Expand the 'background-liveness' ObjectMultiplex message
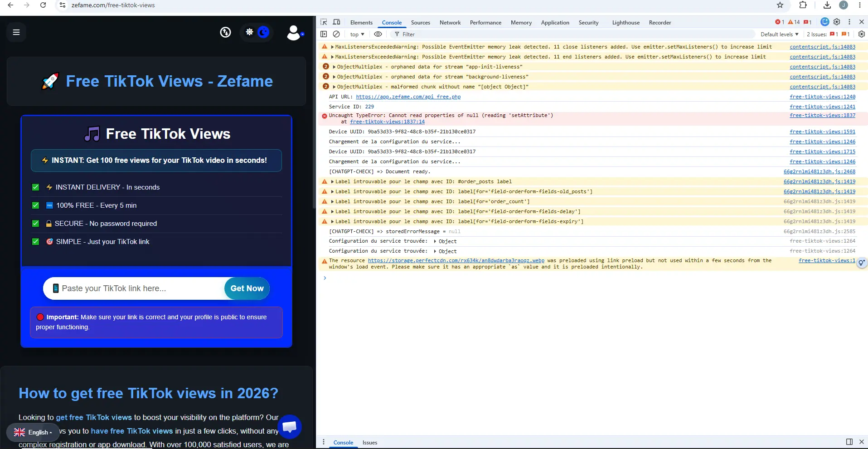Screen dimensions: 868x449 [x=334, y=77]
